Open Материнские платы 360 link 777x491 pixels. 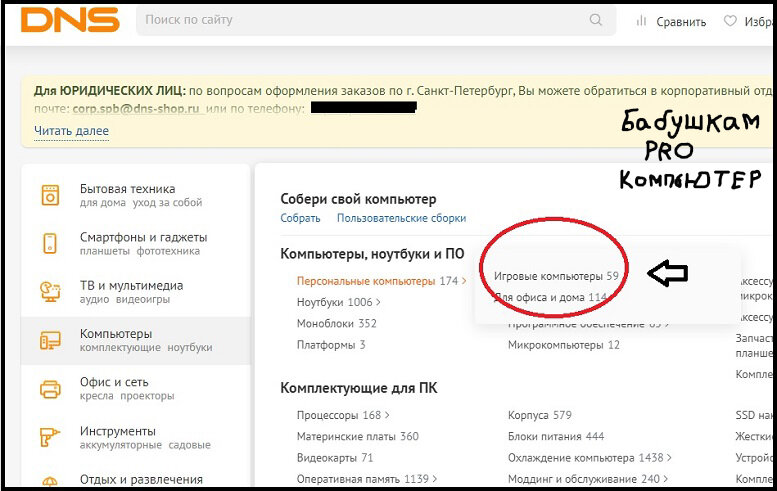click(358, 436)
